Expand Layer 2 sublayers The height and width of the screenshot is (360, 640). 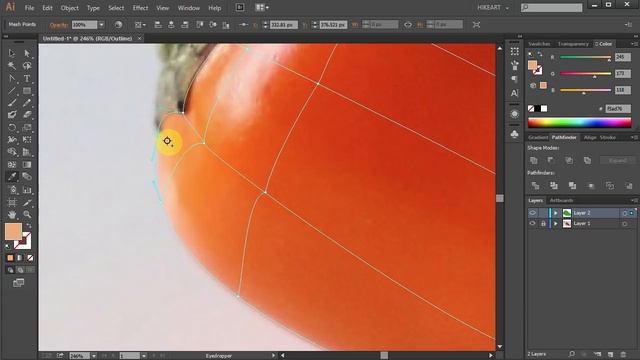coord(556,213)
